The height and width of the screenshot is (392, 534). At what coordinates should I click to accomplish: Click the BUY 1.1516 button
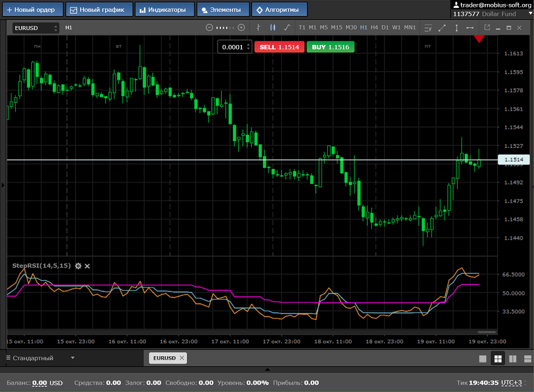click(x=330, y=47)
